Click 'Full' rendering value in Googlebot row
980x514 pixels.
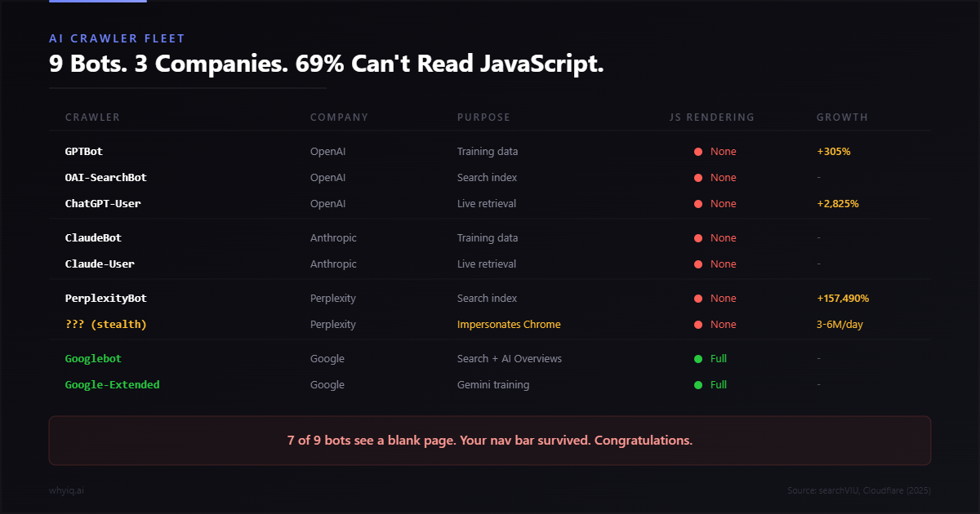click(x=719, y=359)
